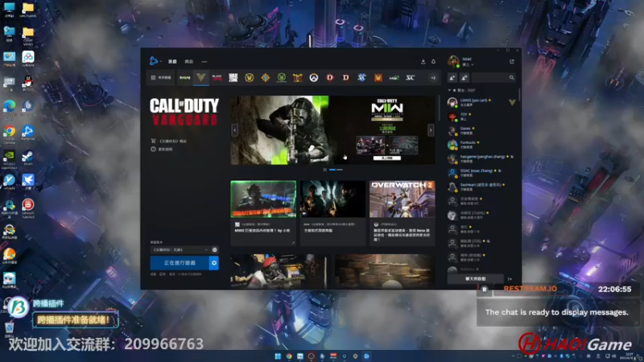Image resolution: width=644 pixels, height=362 pixels.
Task: Select the Hearthstone game icon
Action: click(266, 77)
